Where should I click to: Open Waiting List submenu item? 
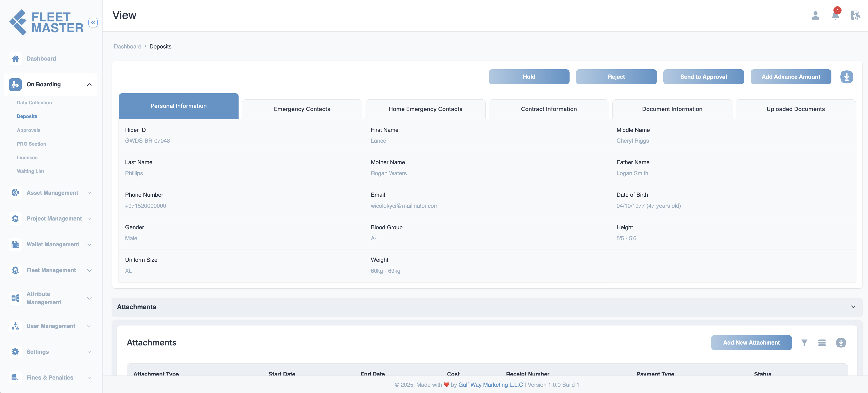30,171
